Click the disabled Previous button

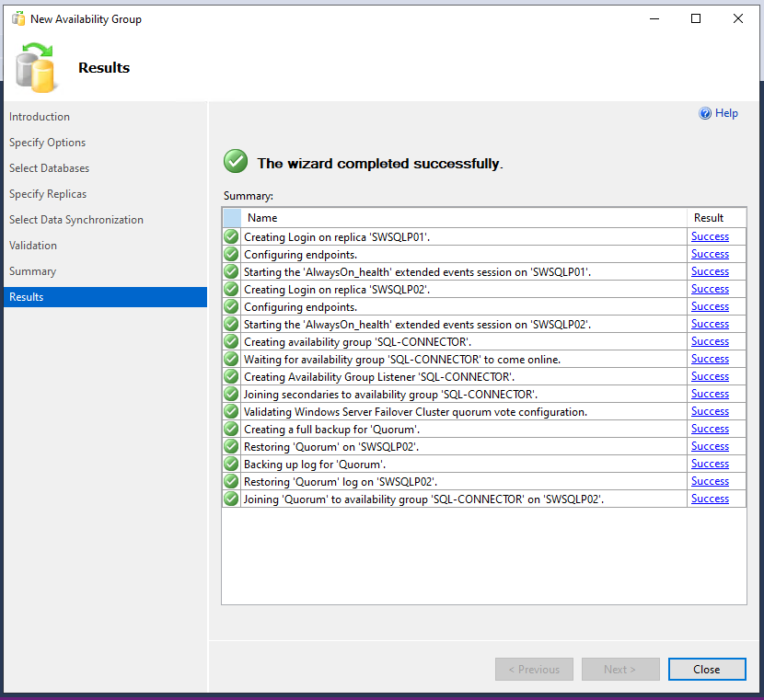[534, 670]
